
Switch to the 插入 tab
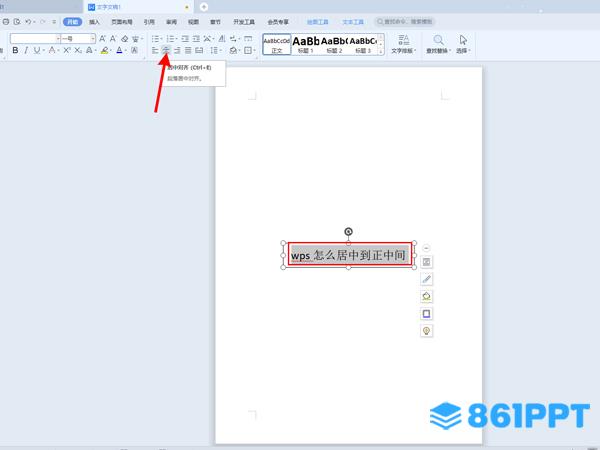click(95, 22)
